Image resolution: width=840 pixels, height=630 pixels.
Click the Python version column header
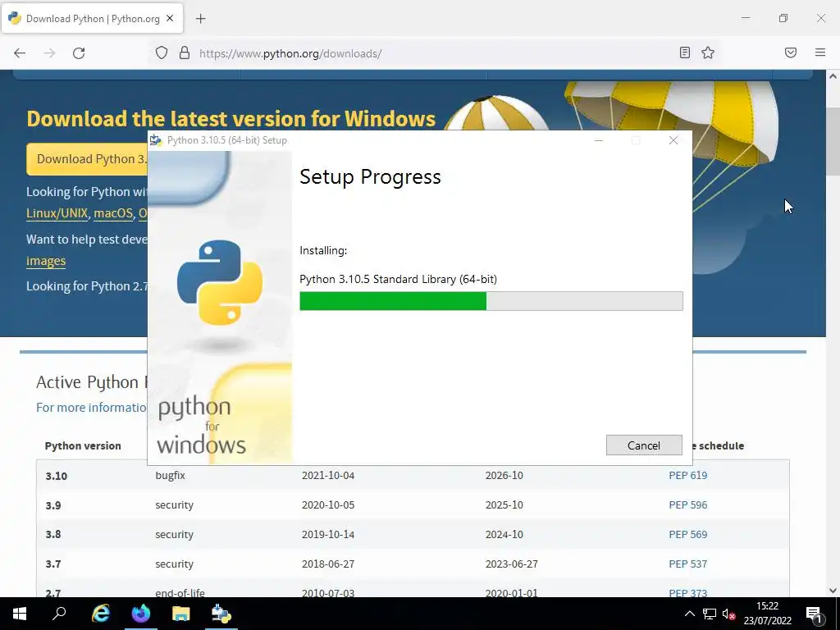pyautogui.click(x=83, y=445)
